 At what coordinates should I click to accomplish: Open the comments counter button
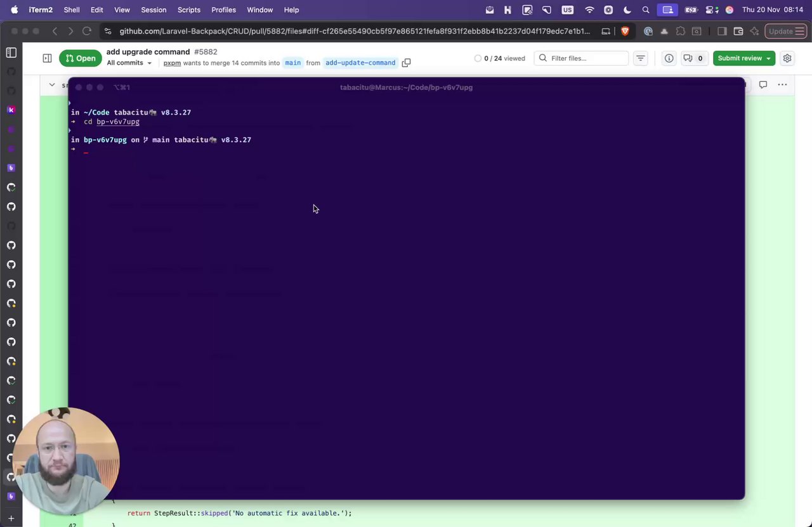(693, 58)
